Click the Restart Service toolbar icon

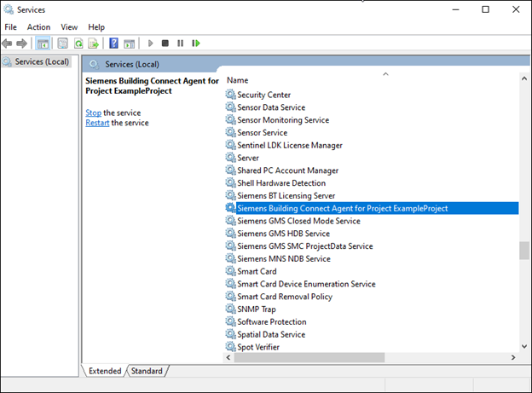coord(195,43)
